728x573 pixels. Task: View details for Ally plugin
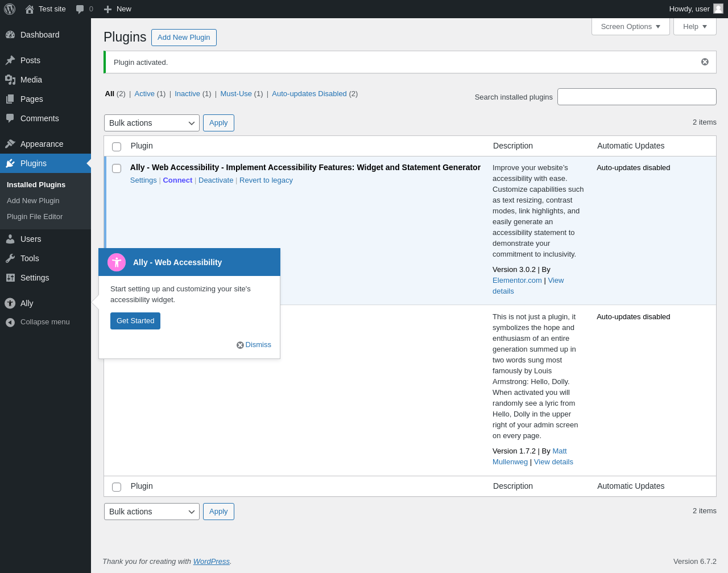pyautogui.click(x=528, y=286)
